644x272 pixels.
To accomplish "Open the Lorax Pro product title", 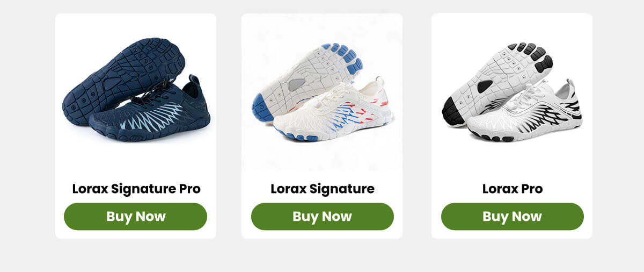I will [x=513, y=189].
